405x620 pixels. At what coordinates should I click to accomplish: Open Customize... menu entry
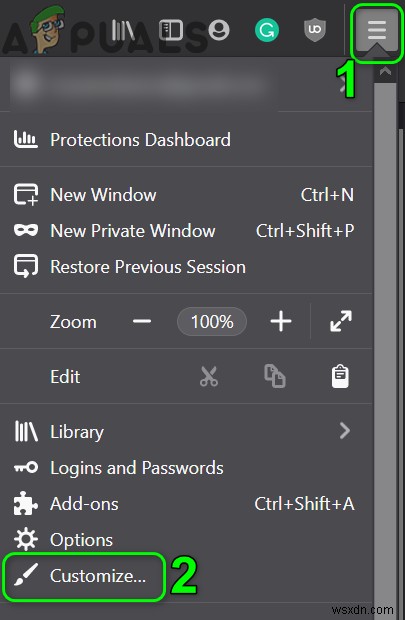[84, 576]
